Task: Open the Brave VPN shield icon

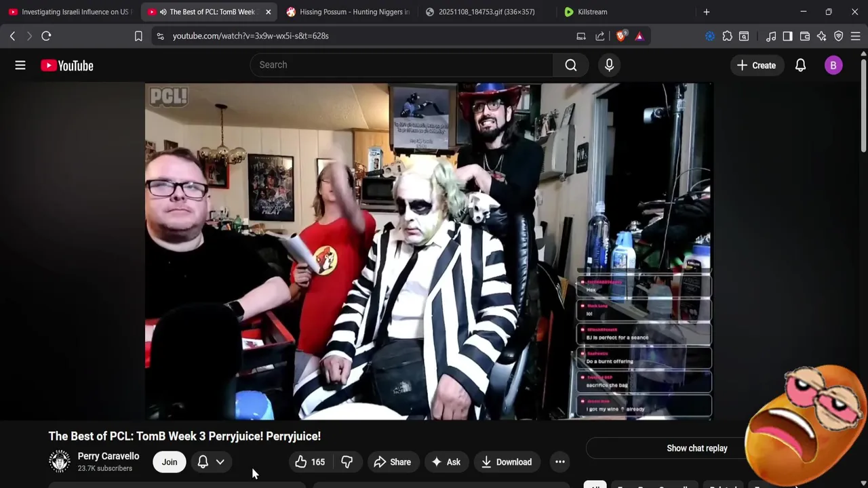Action: pos(838,36)
